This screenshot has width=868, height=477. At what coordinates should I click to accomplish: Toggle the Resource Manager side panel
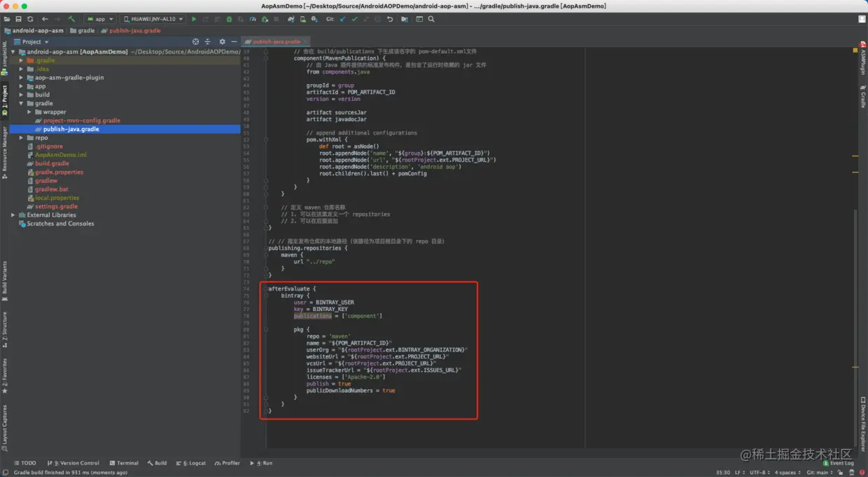point(4,153)
